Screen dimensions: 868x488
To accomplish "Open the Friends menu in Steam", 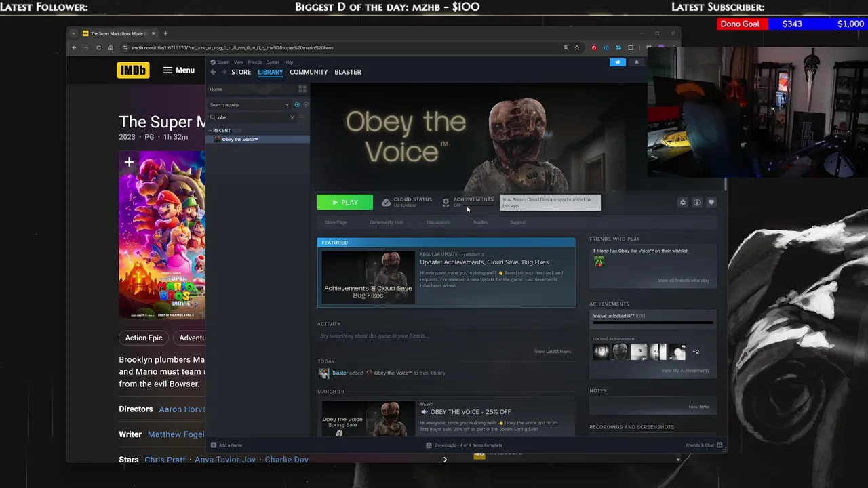I will 254,62.
